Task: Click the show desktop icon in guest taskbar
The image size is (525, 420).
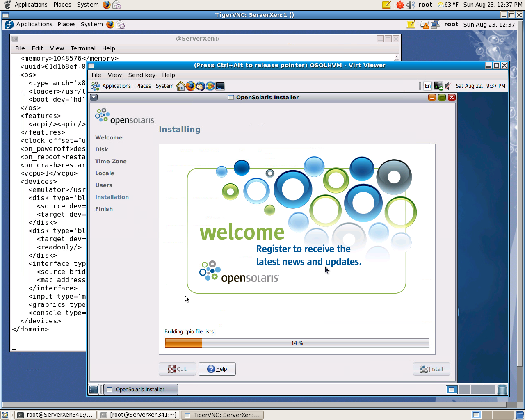Action: [94, 390]
